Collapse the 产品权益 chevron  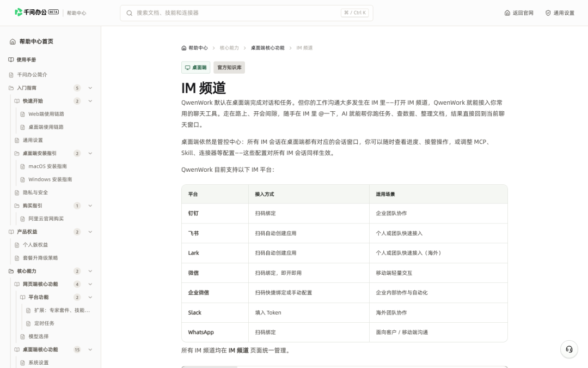pyautogui.click(x=90, y=232)
